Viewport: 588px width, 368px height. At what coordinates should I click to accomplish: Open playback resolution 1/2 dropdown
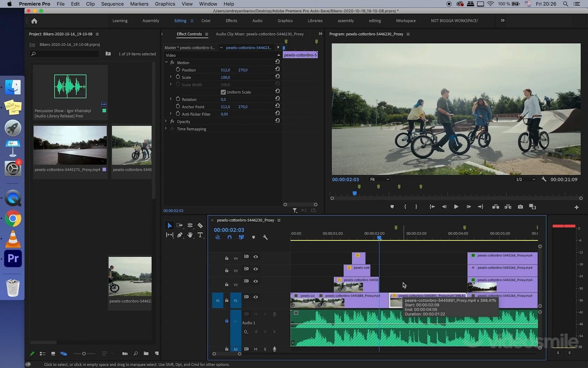click(526, 179)
